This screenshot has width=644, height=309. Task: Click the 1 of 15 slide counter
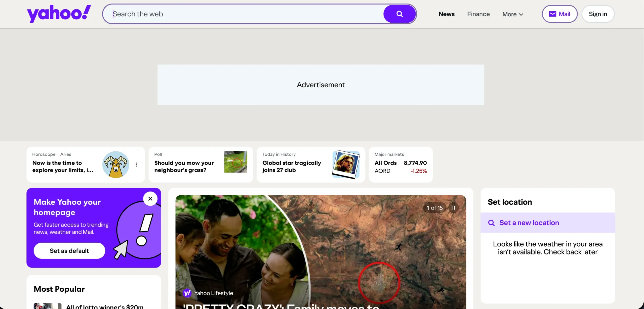pos(434,208)
